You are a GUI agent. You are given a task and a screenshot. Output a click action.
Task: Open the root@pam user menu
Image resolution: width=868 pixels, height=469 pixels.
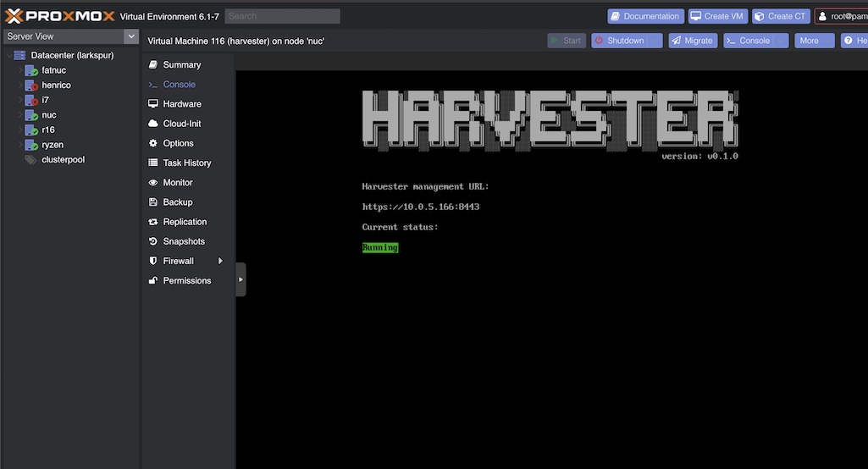point(842,16)
